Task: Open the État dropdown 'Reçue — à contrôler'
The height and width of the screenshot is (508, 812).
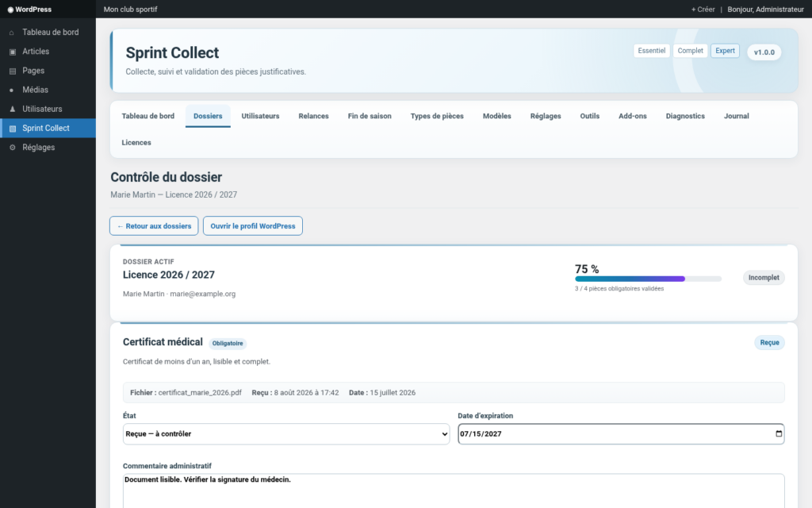Action: pos(286,434)
